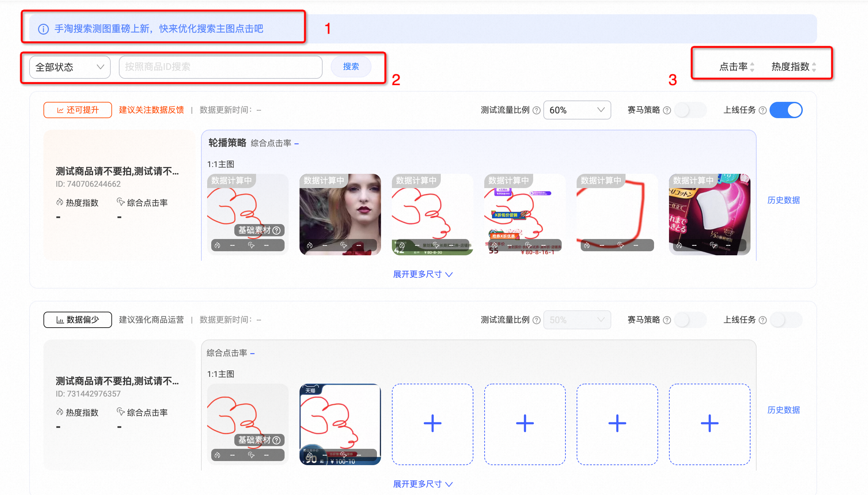Open the 全部状态 status dropdown

point(70,67)
